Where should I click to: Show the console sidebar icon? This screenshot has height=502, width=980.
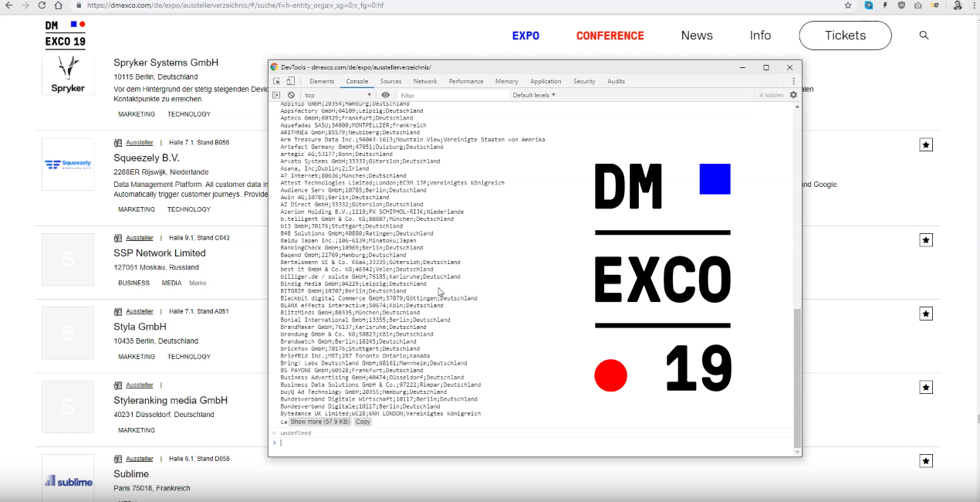[x=277, y=95]
